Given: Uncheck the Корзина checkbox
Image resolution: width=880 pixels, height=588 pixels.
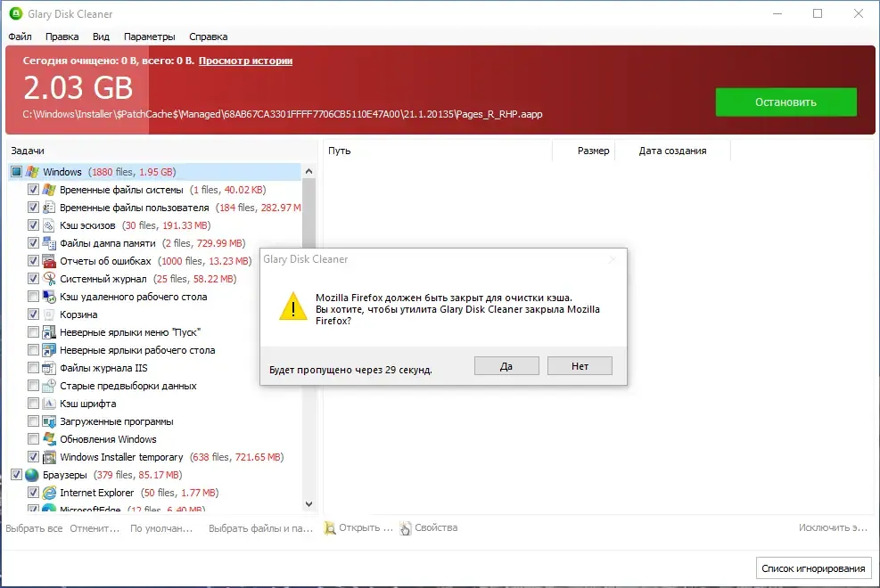Looking at the screenshot, I should [x=33, y=314].
